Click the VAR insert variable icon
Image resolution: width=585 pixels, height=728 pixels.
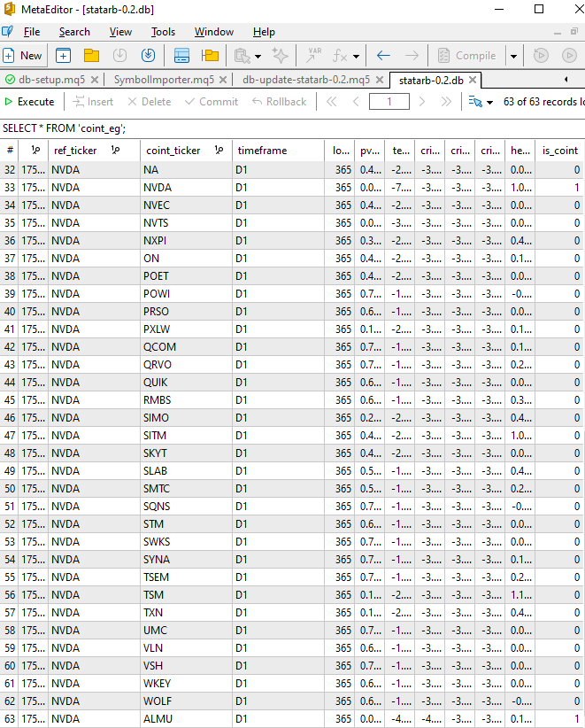click(x=314, y=56)
